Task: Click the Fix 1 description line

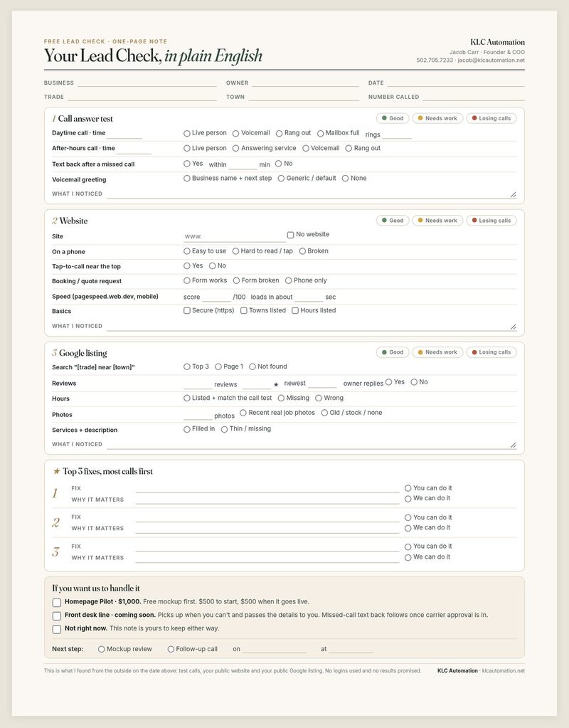Action: tap(267, 488)
